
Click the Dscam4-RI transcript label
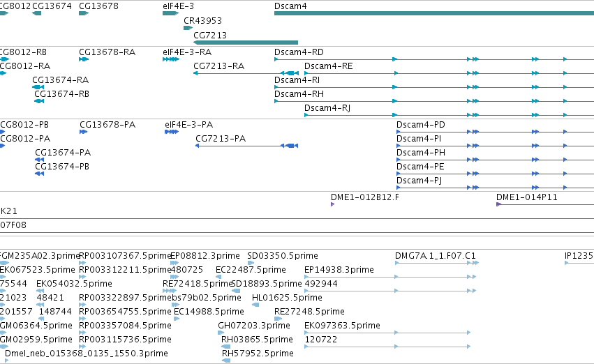pyautogui.click(x=297, y=79)
